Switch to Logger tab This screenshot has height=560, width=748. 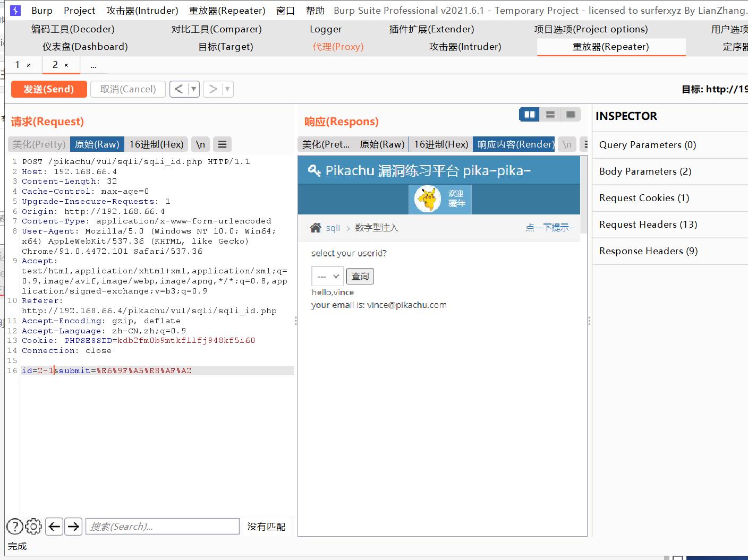pyautogui.click(x=326, y=29)
